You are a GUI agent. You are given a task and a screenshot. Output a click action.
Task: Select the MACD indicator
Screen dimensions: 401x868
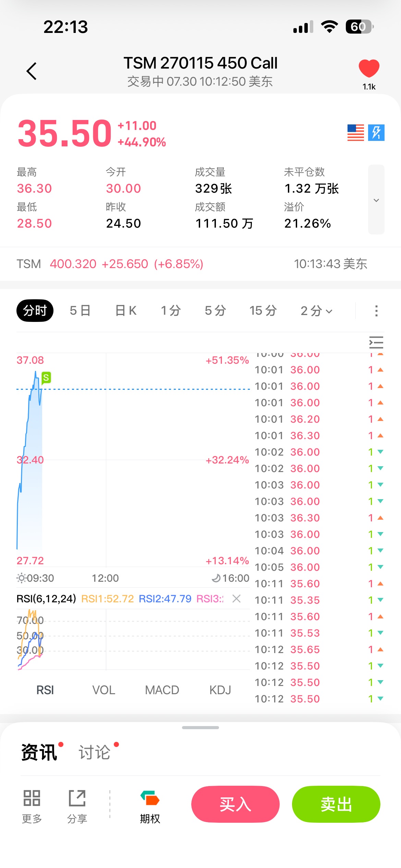162,690
